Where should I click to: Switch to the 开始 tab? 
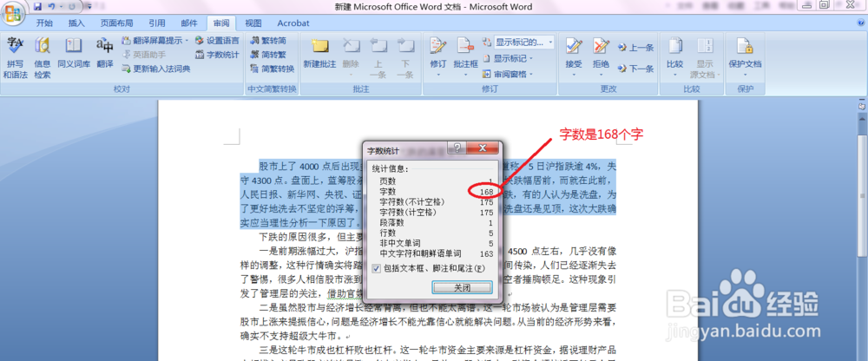44,23
